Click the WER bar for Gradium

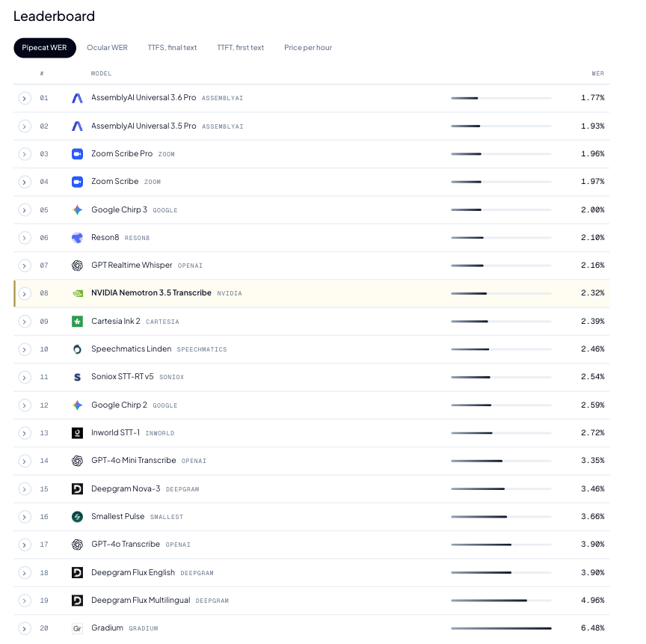click(501, 628)
